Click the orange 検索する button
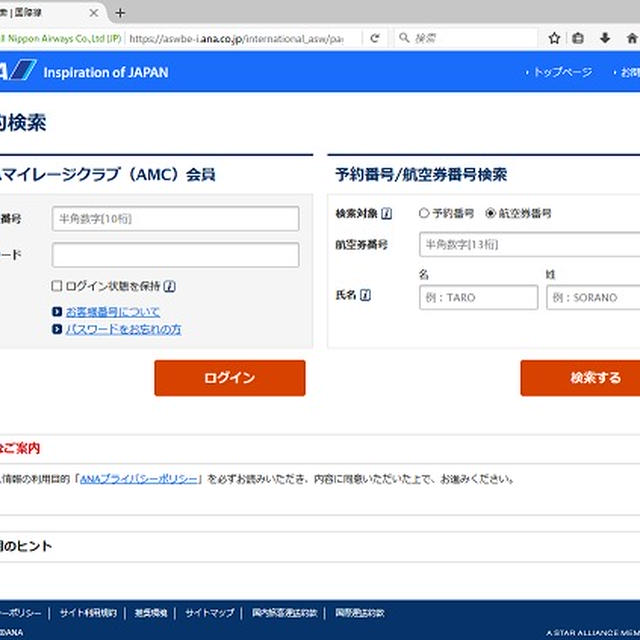 pos(580,378)
